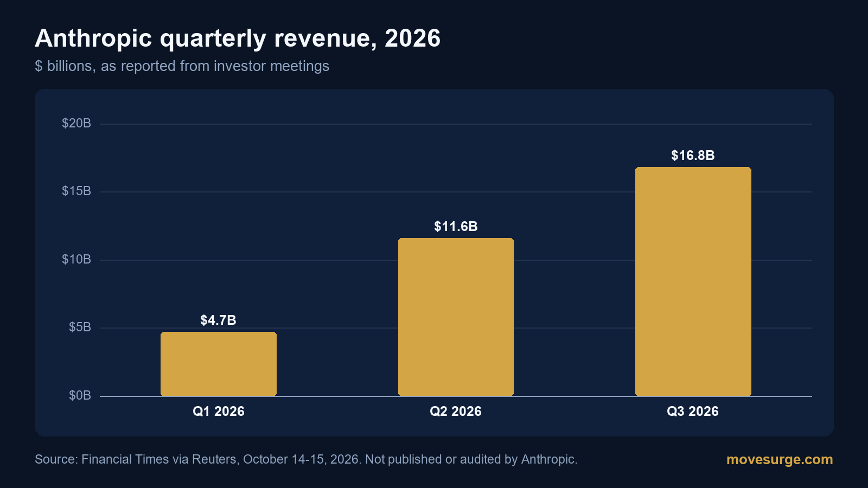Open the movesurge.com link
Image resolution: width=868 pixels, height=488 pixels.
pyautogui.click(x=780, y=459)
